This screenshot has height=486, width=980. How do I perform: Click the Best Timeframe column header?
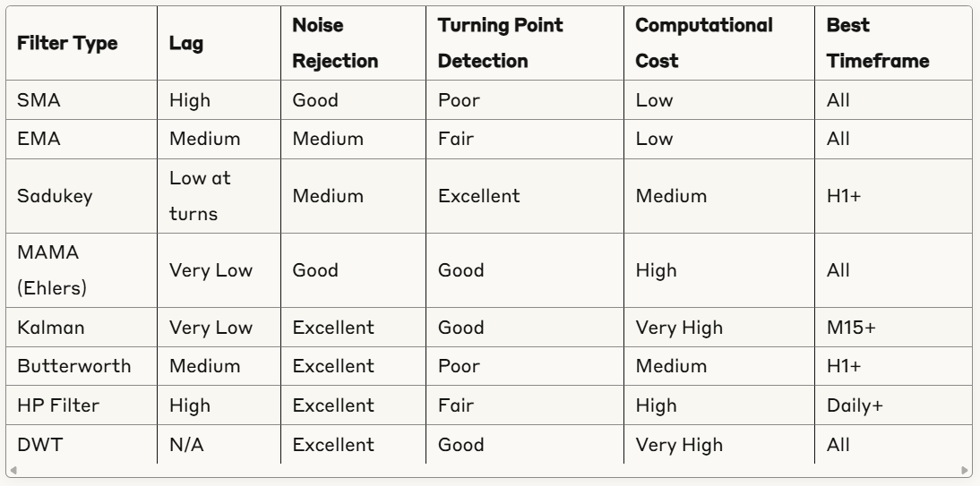coord(865,43)
